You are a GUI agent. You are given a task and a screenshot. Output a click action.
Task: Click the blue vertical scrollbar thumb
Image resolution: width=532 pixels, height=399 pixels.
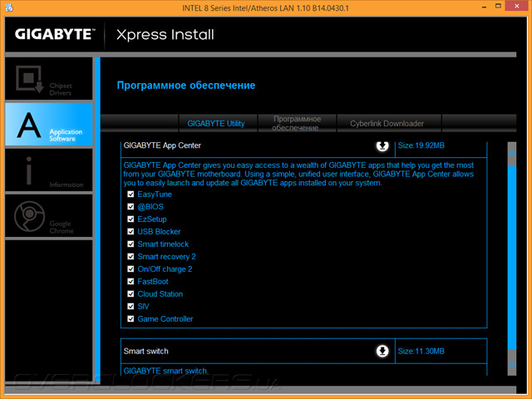(x=512, y=258)
